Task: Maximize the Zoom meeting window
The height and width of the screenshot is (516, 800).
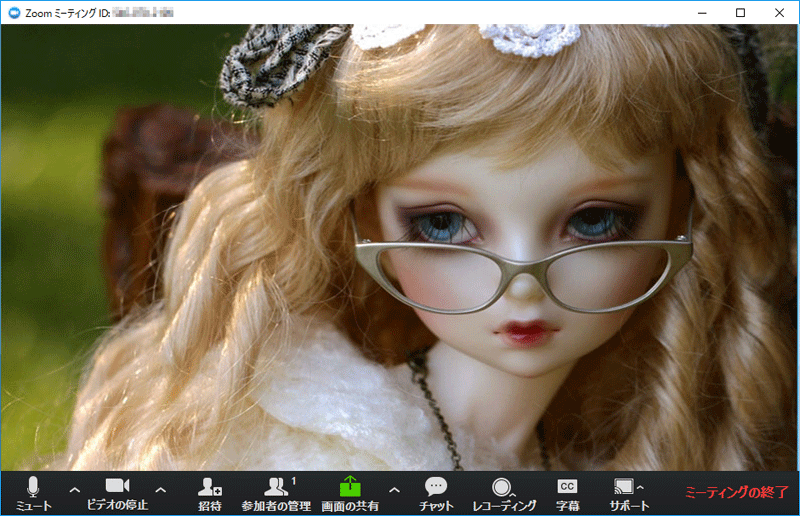Action: pyautogui.click(x=740, y=12)
